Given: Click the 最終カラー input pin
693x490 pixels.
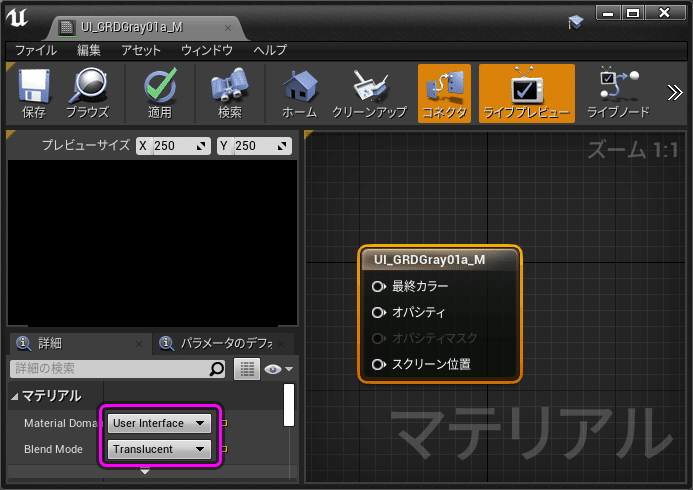Looking at the screenshot, I should (378, 286).
